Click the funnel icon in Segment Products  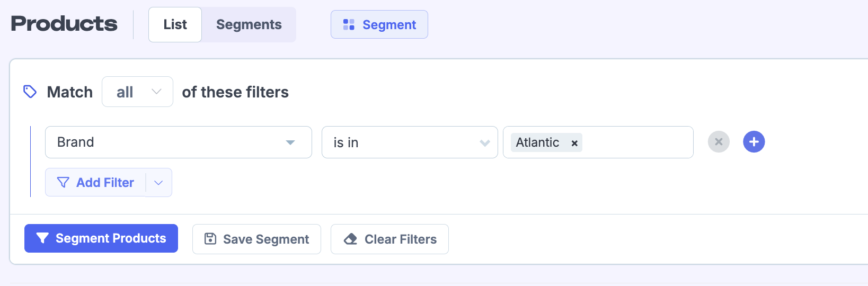coord(42,238)
